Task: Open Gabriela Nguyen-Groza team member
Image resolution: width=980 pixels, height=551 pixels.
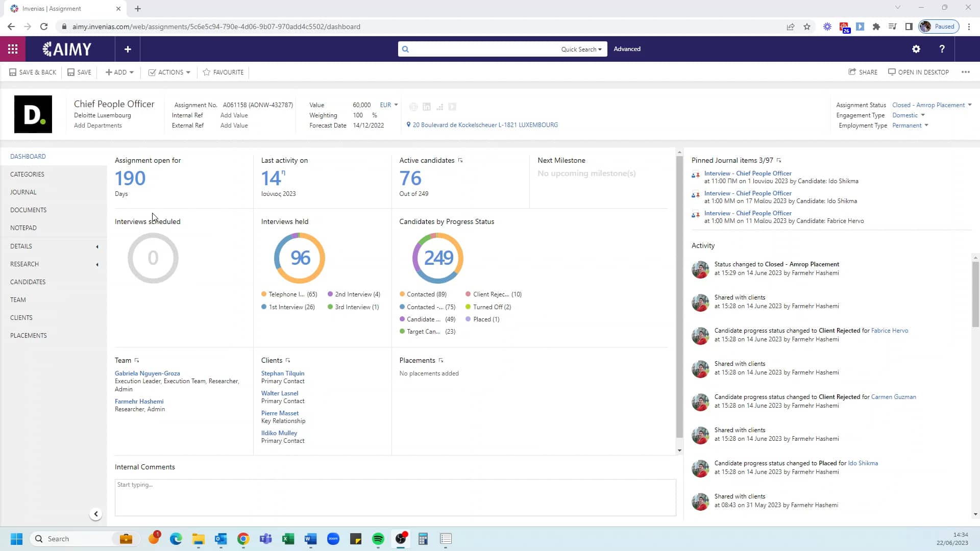Action: pyautogui.click(x=147, y=373)
